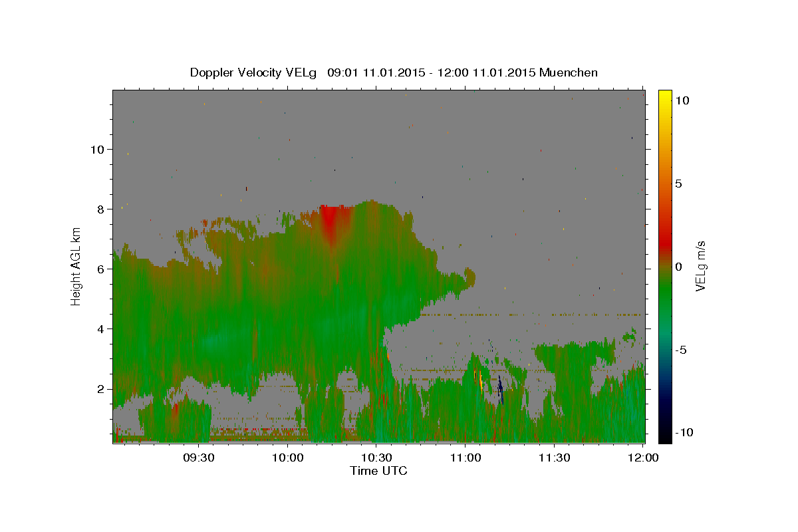Click the color bar 'VELg m/s' title

pos(700,267)
